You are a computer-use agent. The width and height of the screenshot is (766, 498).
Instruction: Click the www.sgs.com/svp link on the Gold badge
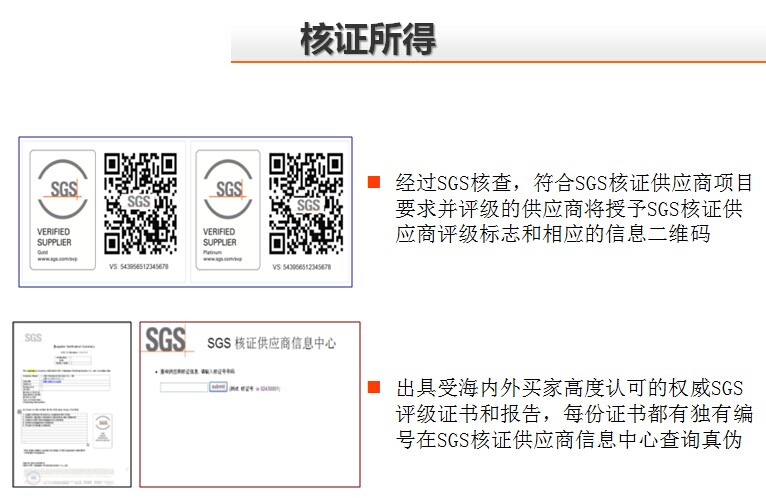(x=57, y=259)
